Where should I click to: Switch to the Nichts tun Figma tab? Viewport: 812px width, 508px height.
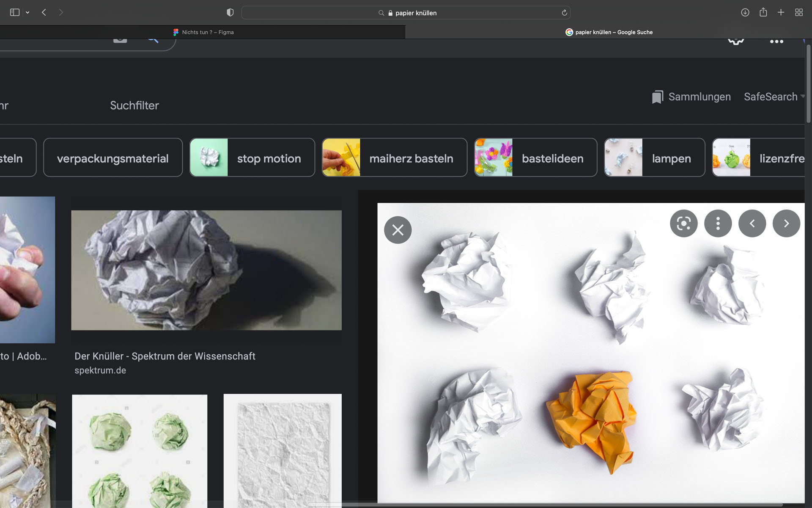point(203,32)
